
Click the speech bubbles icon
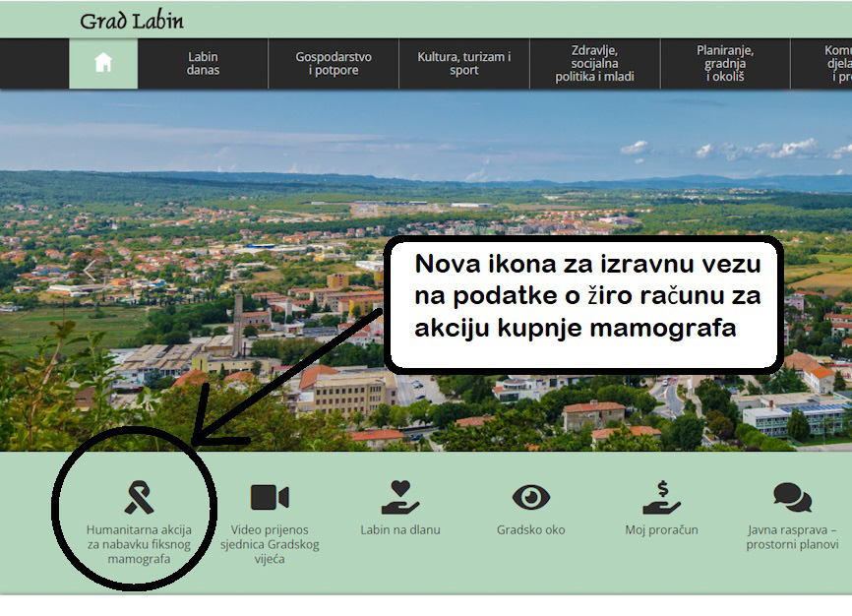792,497
